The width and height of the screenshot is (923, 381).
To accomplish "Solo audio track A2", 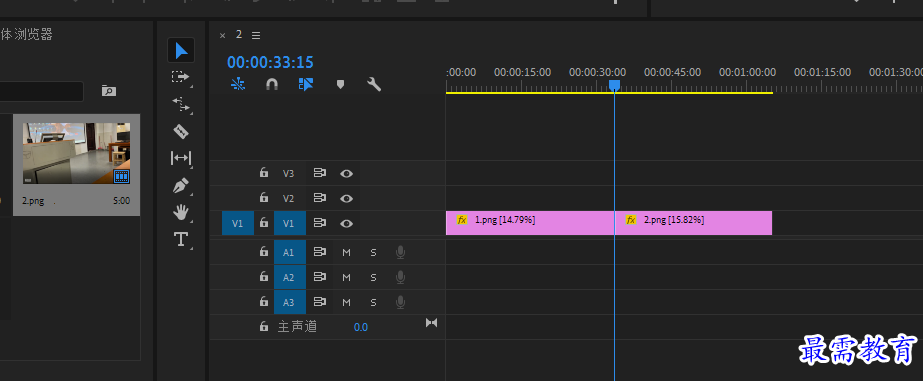I will [x=373, y=277].
